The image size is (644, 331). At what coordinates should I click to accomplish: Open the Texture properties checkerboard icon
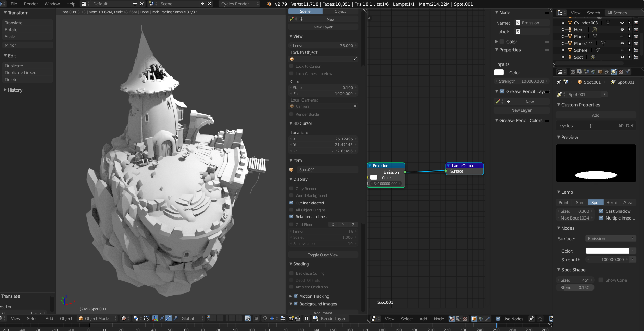pos(621,72)
